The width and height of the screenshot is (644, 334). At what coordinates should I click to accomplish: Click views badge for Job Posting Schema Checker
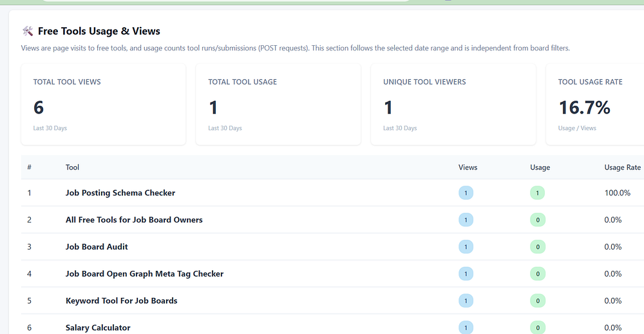(x=466, y=193)
